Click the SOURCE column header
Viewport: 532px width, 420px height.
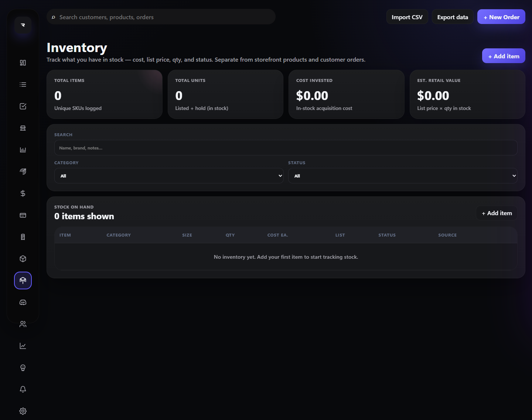pos(447,235)
